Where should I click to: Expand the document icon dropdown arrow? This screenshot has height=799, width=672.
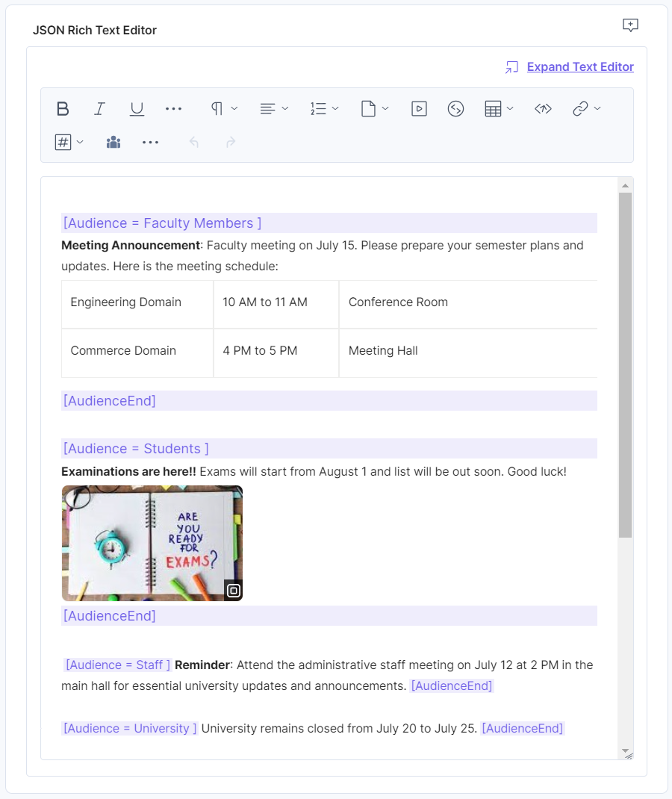pos(385,109)
